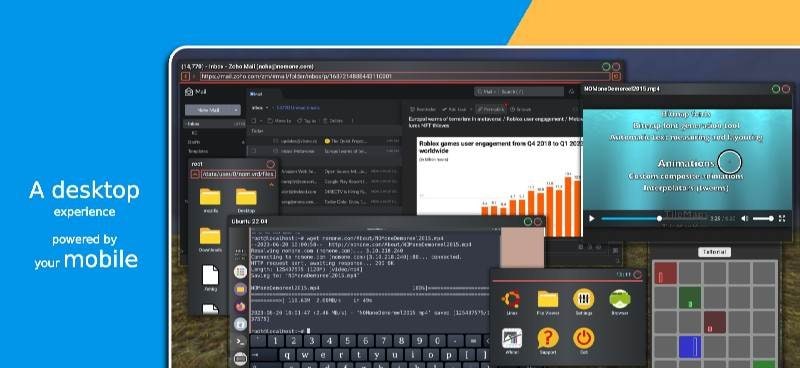Click the Zoho Mail logo icon
This screenshot has width=800, height=368.
pyautogui.click(x=189, y=92)
